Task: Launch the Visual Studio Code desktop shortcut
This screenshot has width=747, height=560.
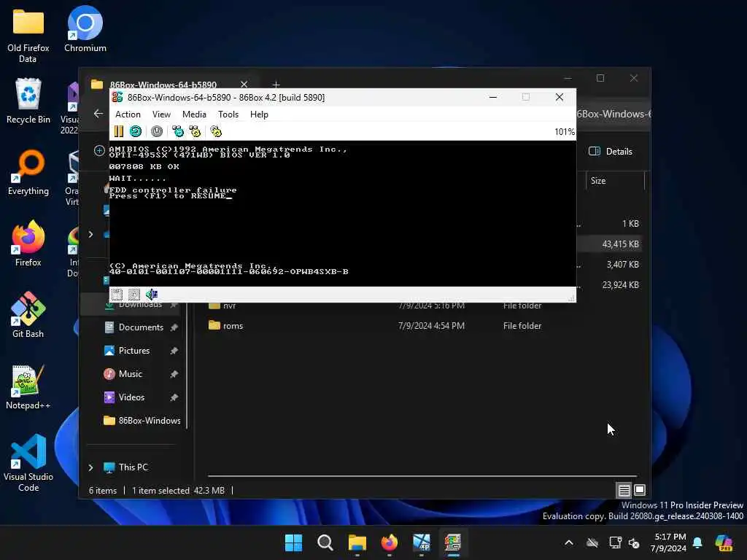Action: (x=28, y=463)
